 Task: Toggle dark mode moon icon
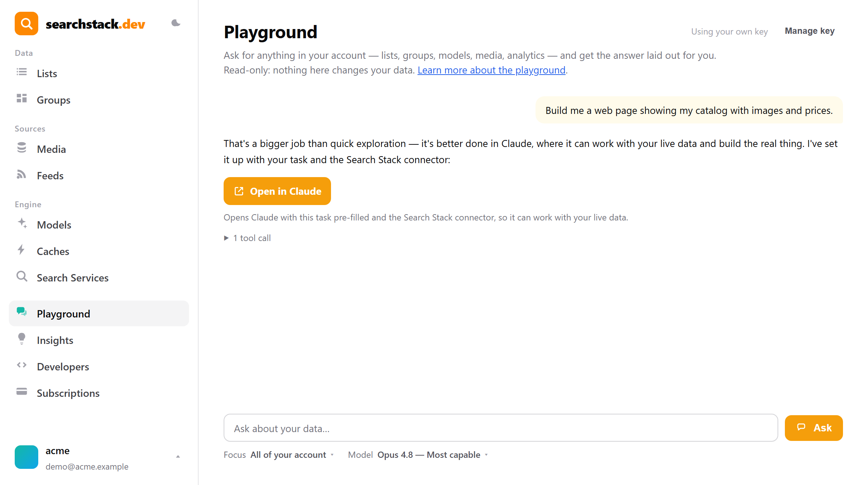point(176,23)
